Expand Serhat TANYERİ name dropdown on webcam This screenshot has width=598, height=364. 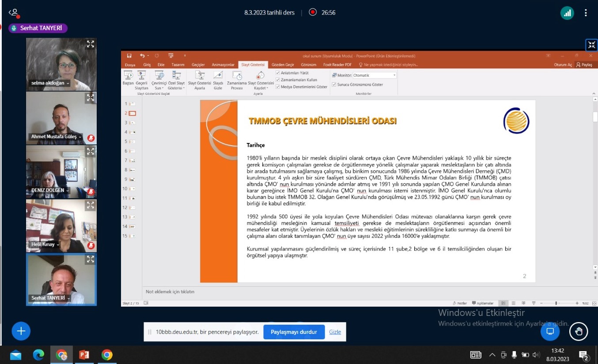[68, 298]
